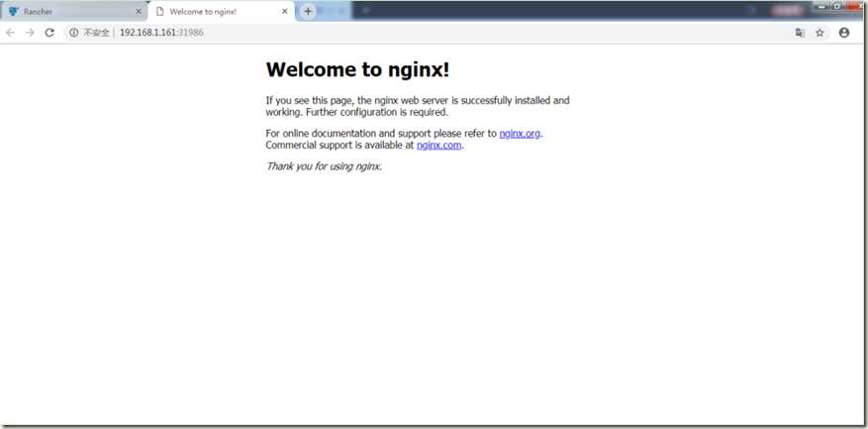Viewport: 868px width, 429px height.
Task: Select the Welcome to nginx! tab
Action: pos(222,11)
